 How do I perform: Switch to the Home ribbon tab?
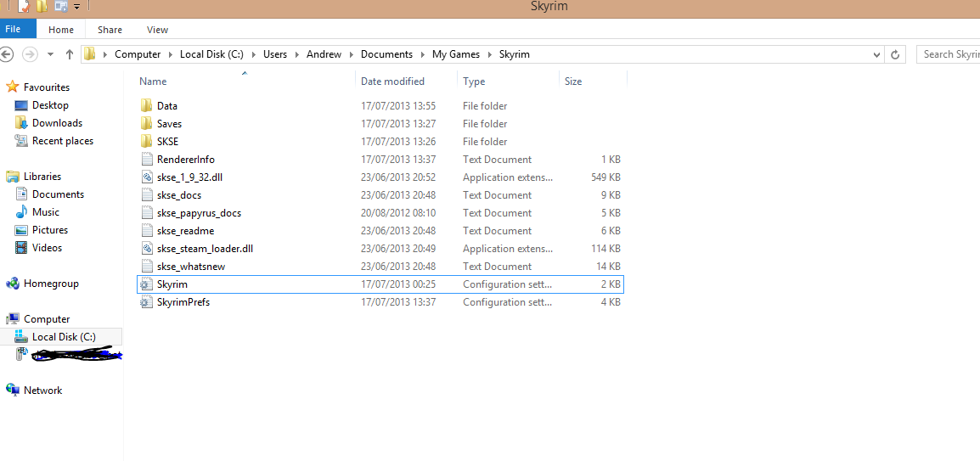click(60, 30)
